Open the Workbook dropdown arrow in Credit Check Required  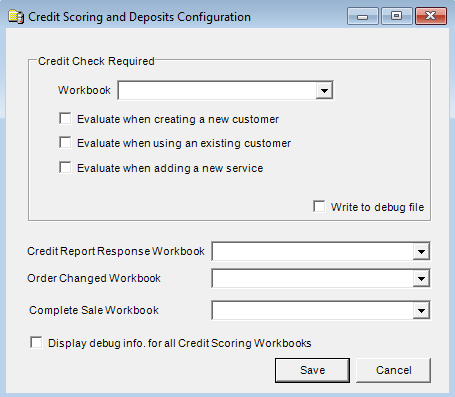[324, 90]
